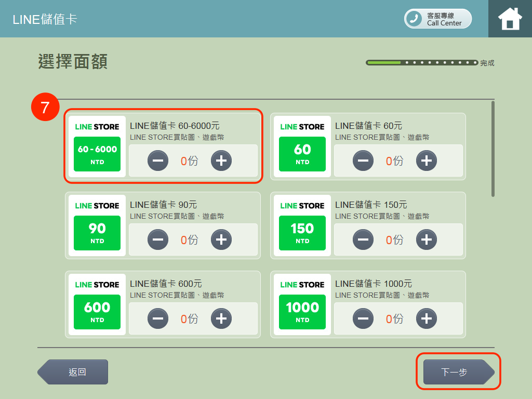Click the 'LINE儲值卡 60元' title text
Viewport: 532px width, 399px height.
click(x=369, y=126)
